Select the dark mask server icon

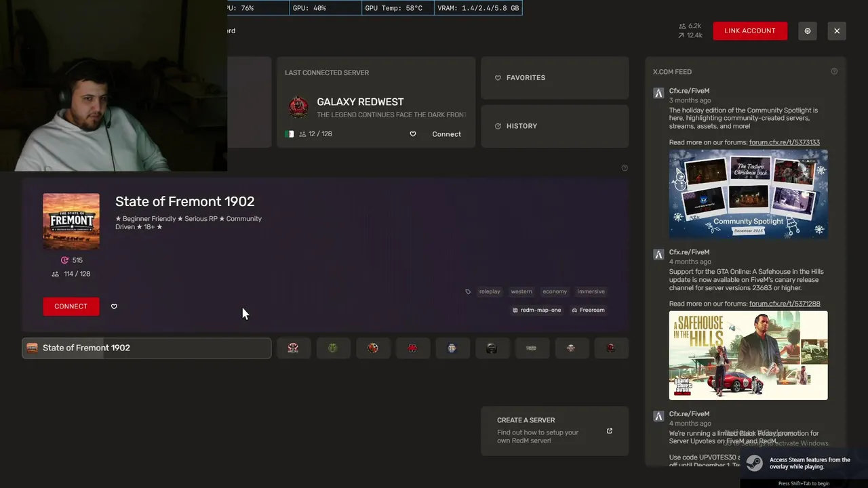pos(492,348)
